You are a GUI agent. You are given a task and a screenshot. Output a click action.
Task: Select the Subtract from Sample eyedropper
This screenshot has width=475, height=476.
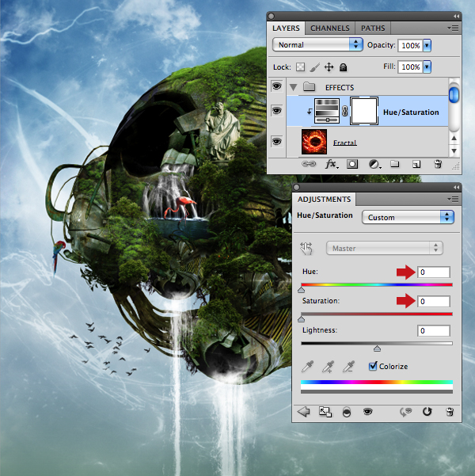[348, 367]
